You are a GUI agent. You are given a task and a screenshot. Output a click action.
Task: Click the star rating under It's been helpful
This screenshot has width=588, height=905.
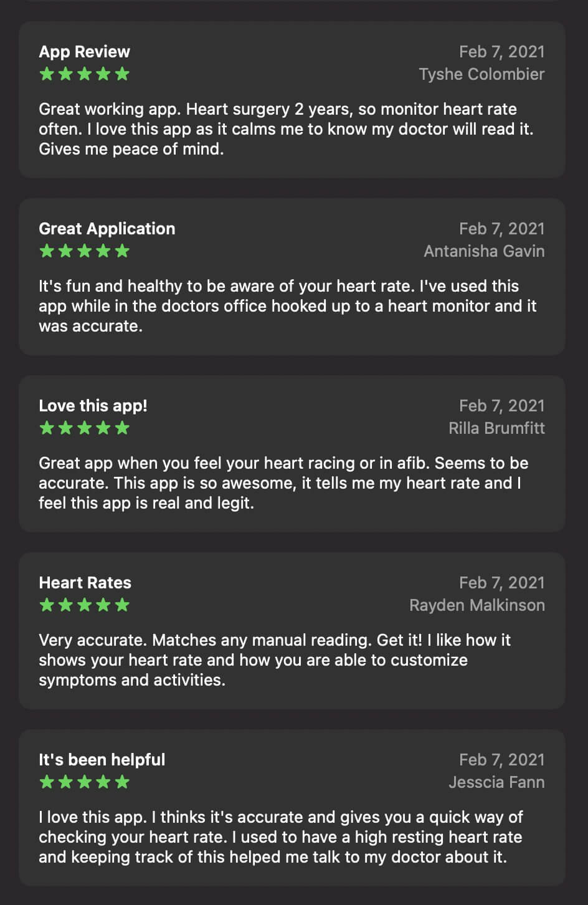[x=84, y=782]
